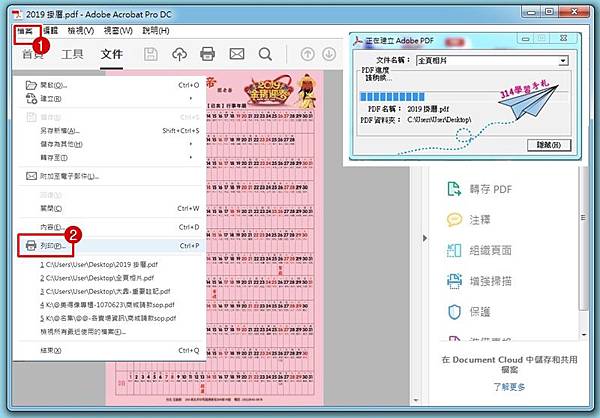
Task: Click the PDF creation progress bar
Action: tap(465, 96)
